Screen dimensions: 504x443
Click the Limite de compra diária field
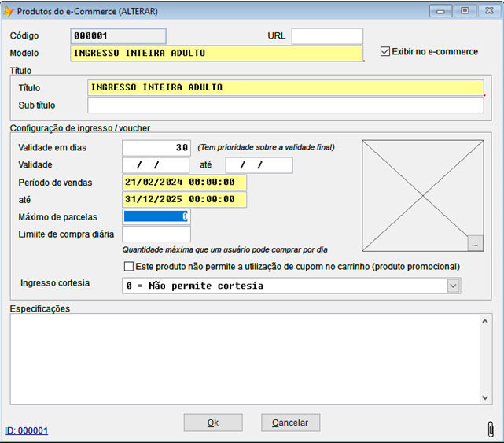click(x=156, y=234)
